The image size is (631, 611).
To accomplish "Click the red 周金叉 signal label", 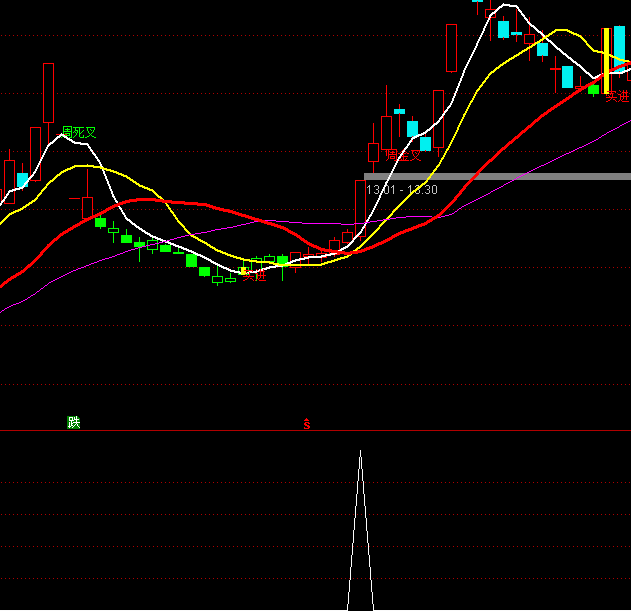I will tap(404, 155).
